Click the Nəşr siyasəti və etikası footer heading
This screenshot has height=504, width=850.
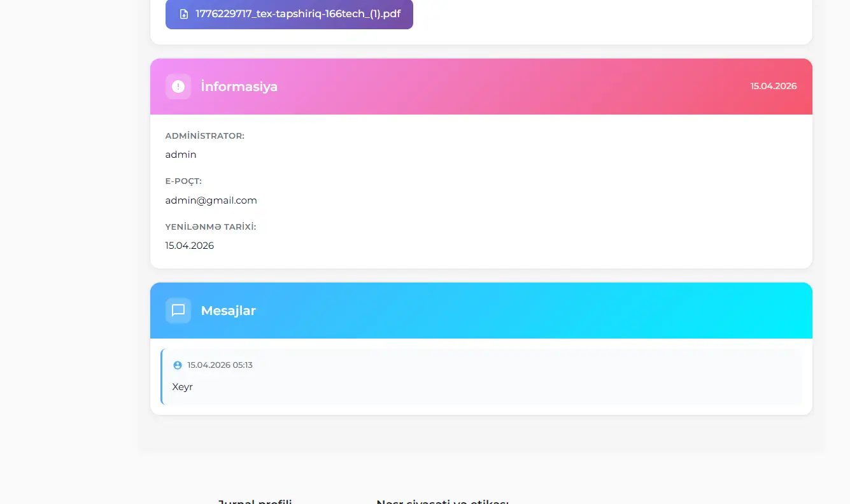(x=442, y=501)
